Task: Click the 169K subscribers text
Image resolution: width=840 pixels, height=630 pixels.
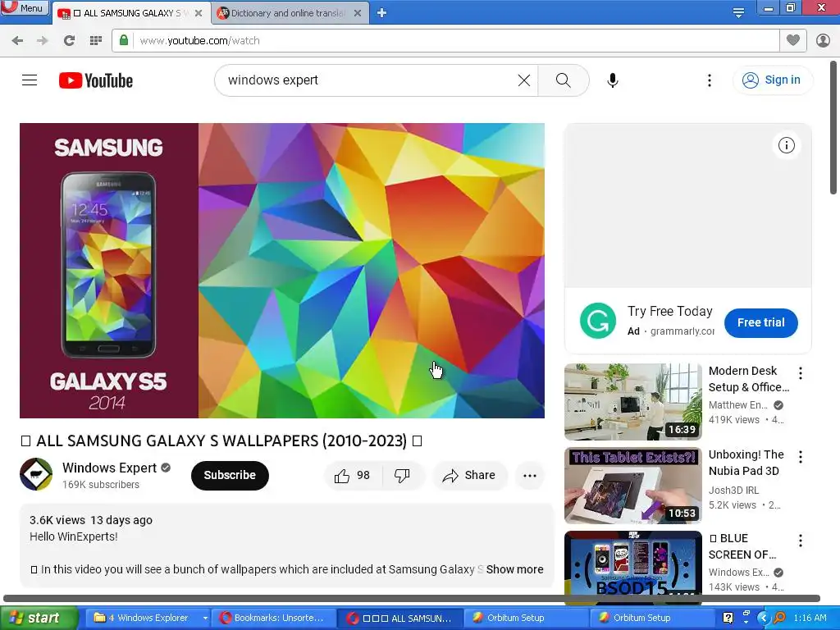Action: coord(101,485)
